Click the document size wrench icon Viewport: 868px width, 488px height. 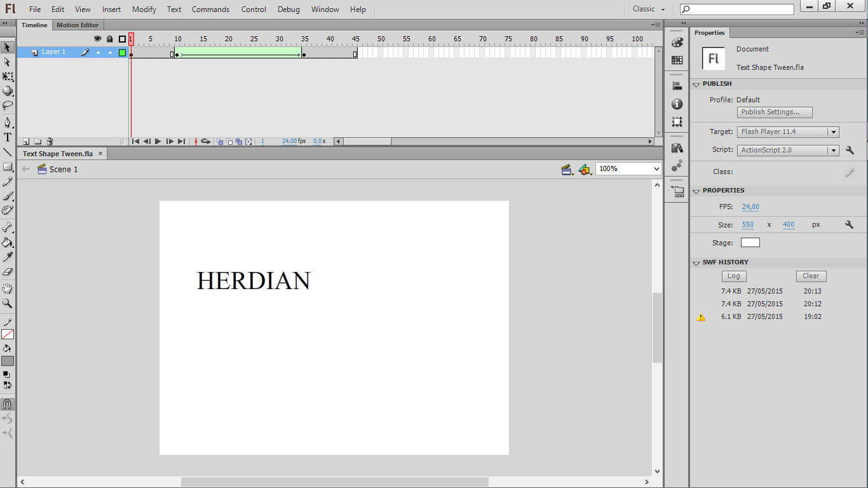coord(849,224)
